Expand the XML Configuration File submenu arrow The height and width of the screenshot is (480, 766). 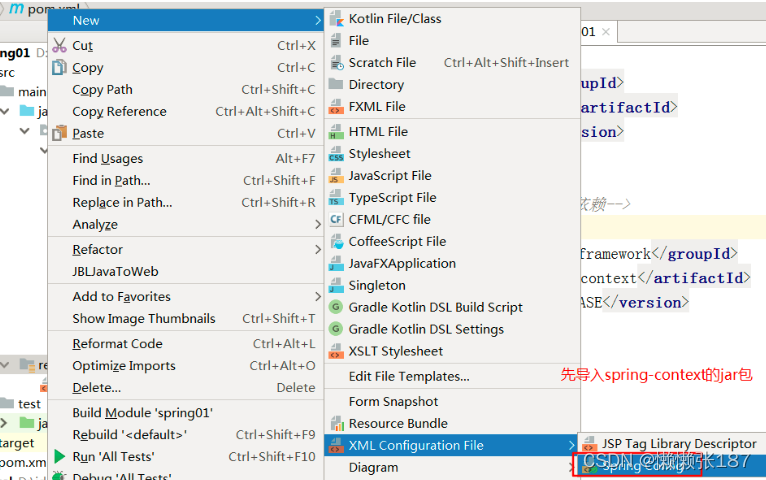click(x=572, y=445)
